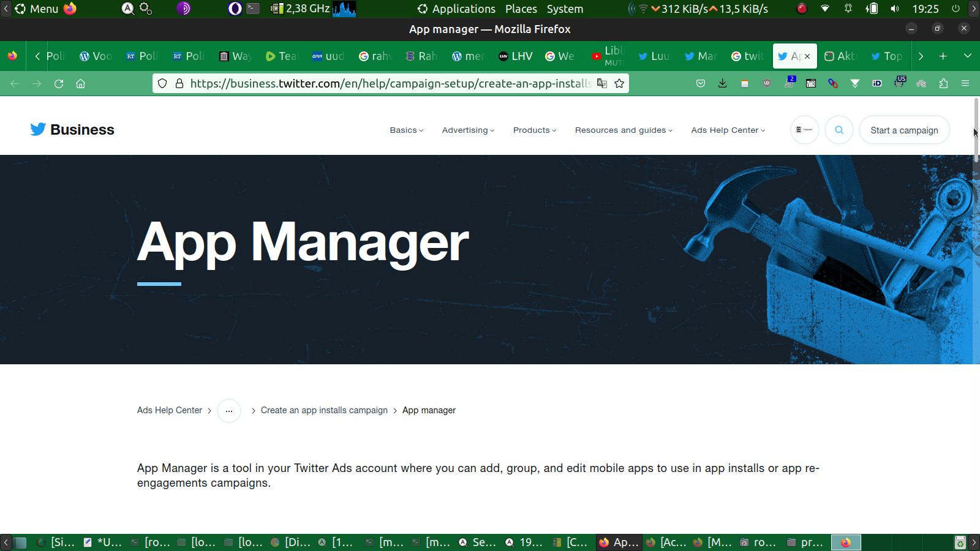Viewport: 980px width, 551px height.
Task: Open the language selector round button
Action: (805, 130)
